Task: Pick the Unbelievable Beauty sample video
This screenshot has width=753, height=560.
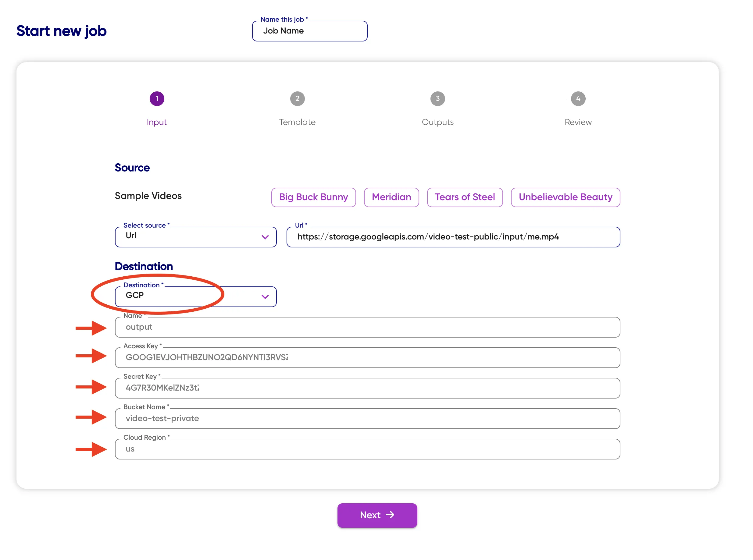Action: pos(565,197)
